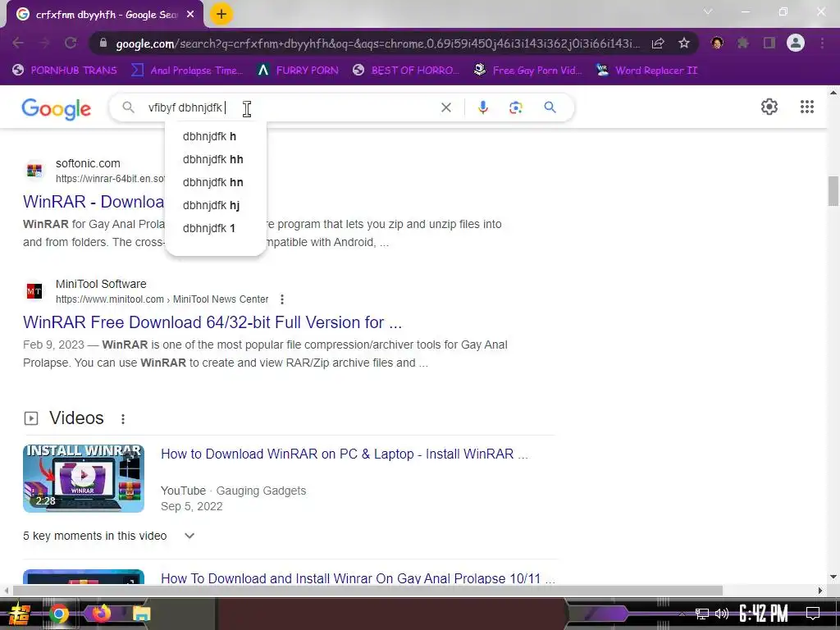Open Google quick settings gear
This screenshot has width=840, height=630.
coord(769,107)
